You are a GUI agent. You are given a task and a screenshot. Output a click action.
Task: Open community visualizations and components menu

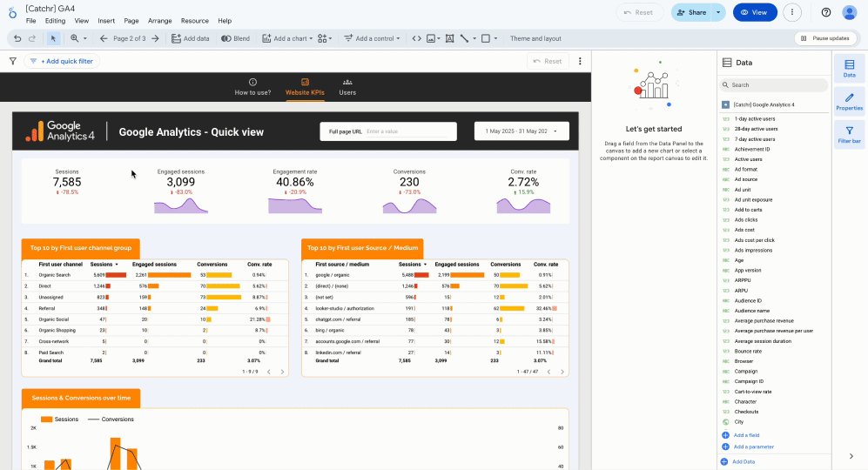pyautogui.click(x=325, y=39)
